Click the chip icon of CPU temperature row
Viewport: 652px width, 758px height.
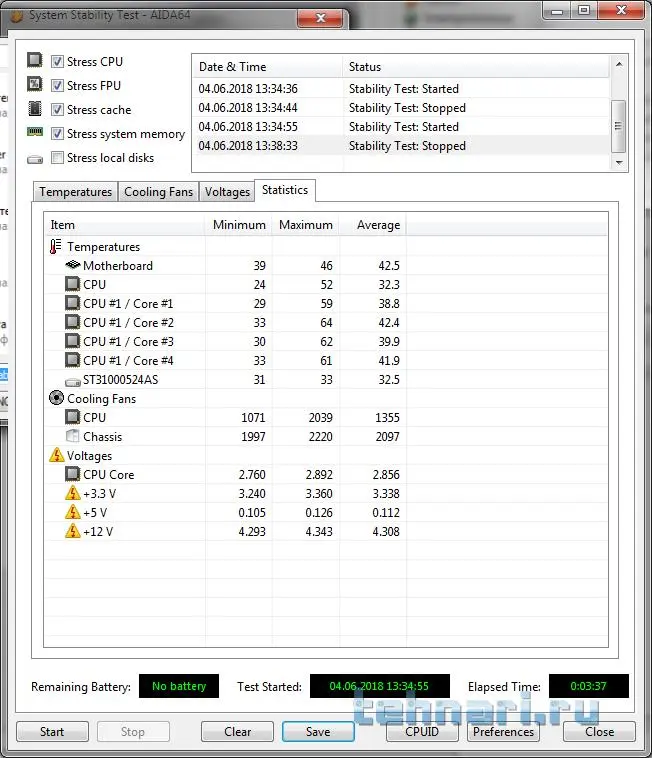click(x=72, y=284)
